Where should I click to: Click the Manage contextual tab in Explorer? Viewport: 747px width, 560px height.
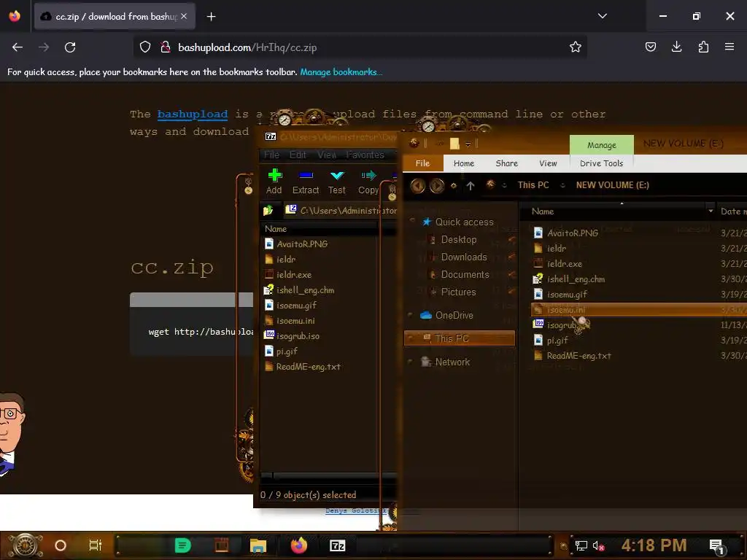coord(602,145)
